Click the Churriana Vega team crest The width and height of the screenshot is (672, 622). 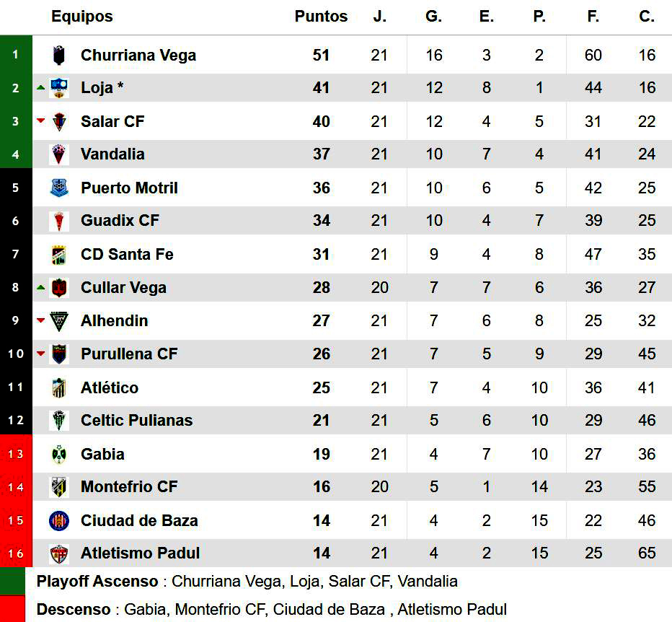point(59,55)
